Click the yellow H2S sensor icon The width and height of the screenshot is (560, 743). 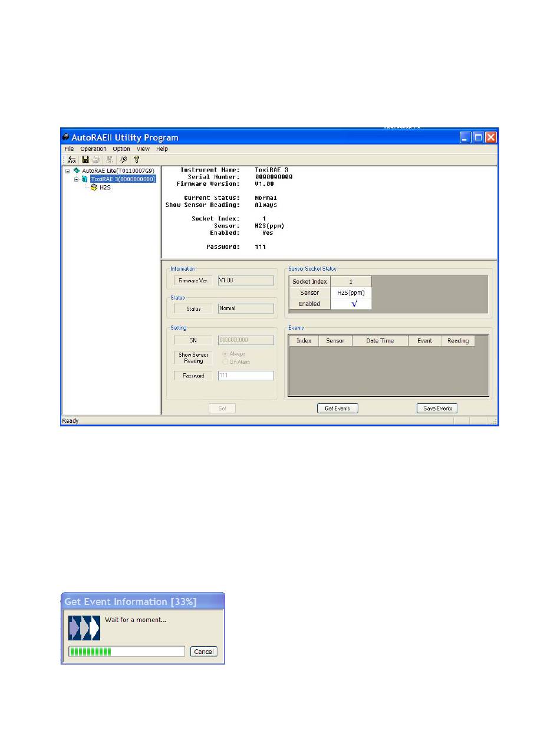click(x=94, y=187)
